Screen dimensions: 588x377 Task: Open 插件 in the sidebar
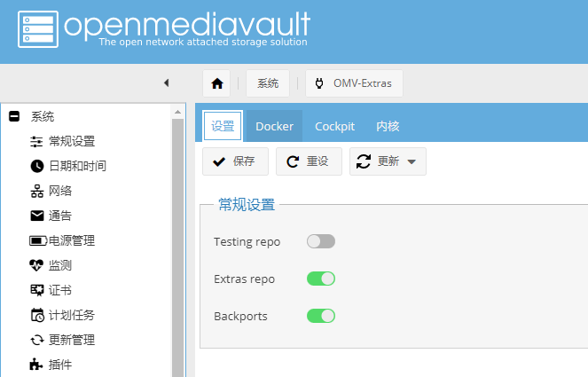(x=60, y=365)
